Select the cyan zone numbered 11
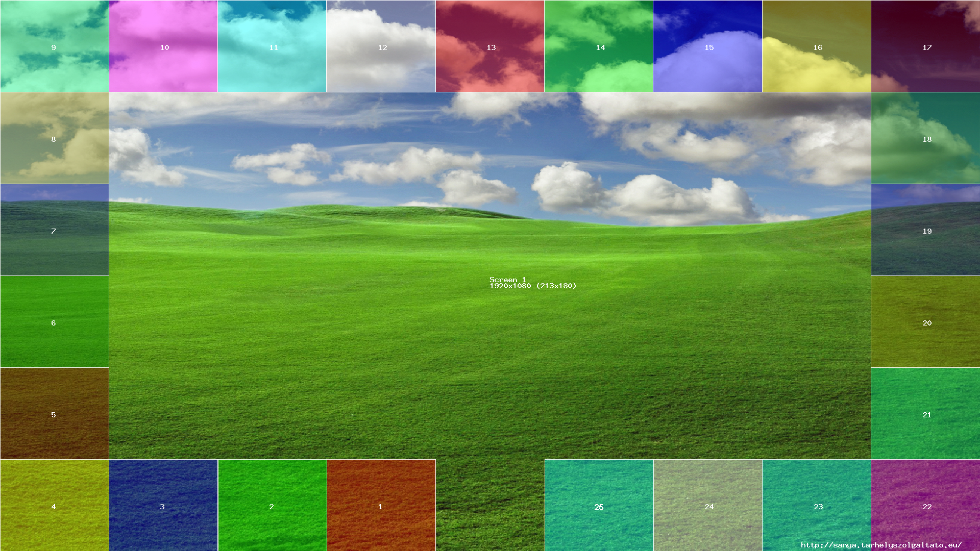980x551 pixels. pyautogui.click(x=272, y=46)
